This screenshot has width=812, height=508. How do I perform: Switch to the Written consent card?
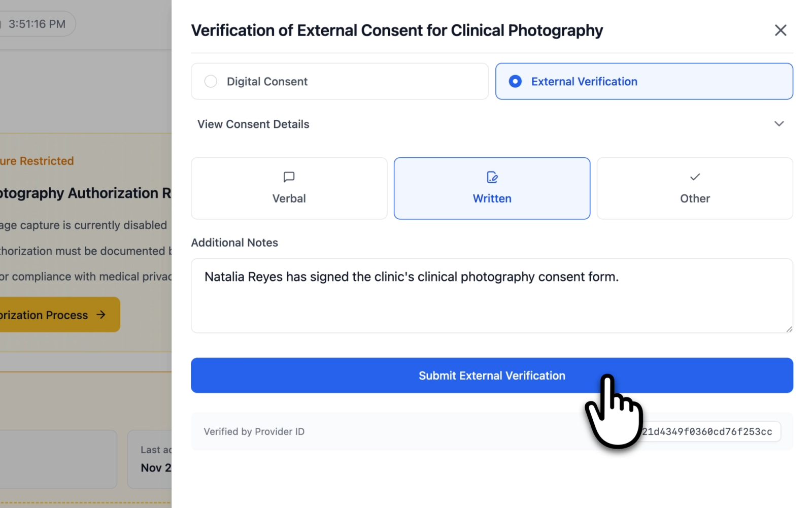(492, 188)
